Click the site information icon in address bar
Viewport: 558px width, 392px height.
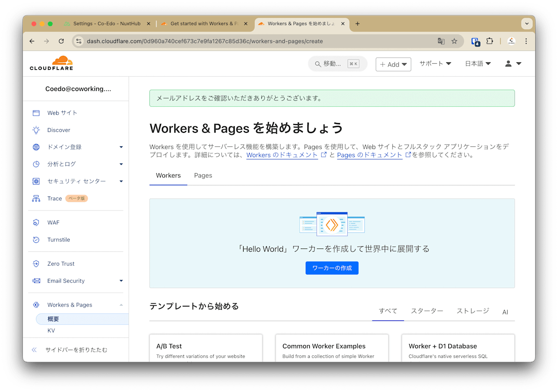(79, 41)
